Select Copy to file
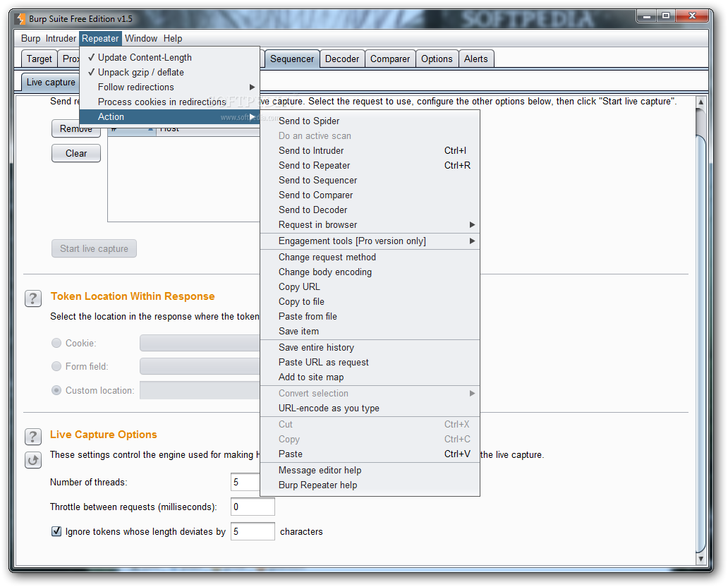Viewport: 728px width, 587px height. [x=370, y=302]
